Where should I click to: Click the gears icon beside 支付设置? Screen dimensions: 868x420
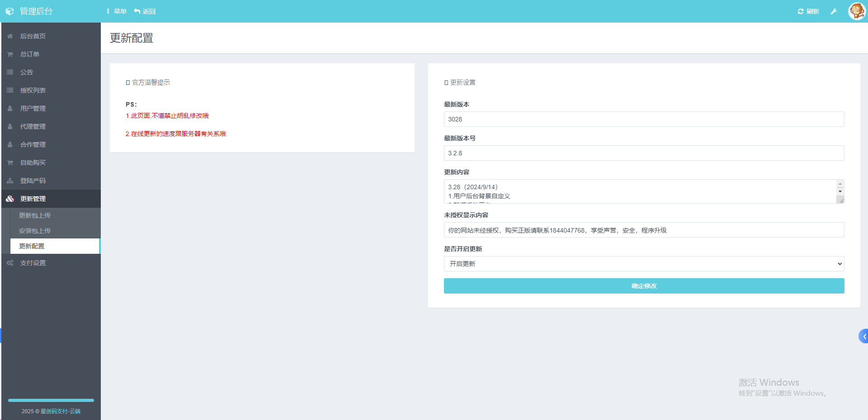[10, 263]
